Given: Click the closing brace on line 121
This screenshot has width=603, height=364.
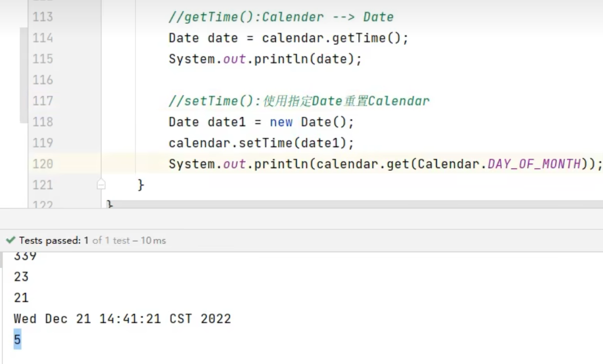Looking at the screenshot, I should click(x=141, y=185).
